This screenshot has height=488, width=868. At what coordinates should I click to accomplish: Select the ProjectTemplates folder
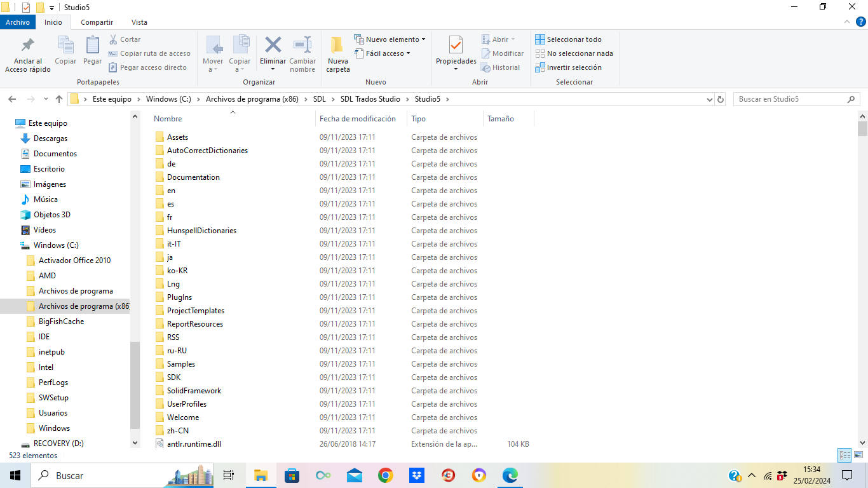click(195, 311)
